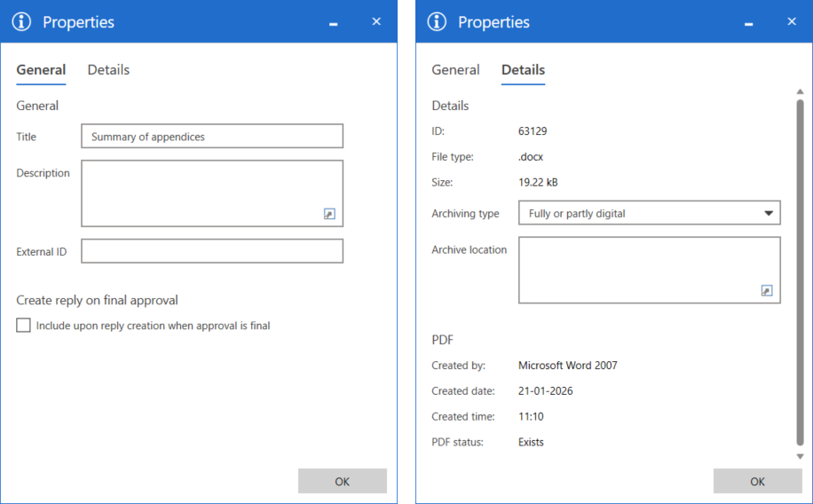This screenshot has height=504, width=813.
Task: Click the Create reply on final approval heading
Action: point(97,300)
